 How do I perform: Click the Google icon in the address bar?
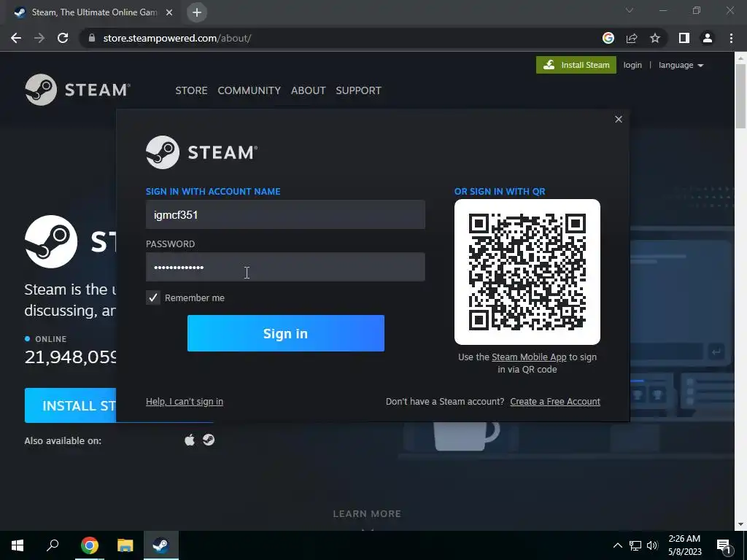point(608,38)
